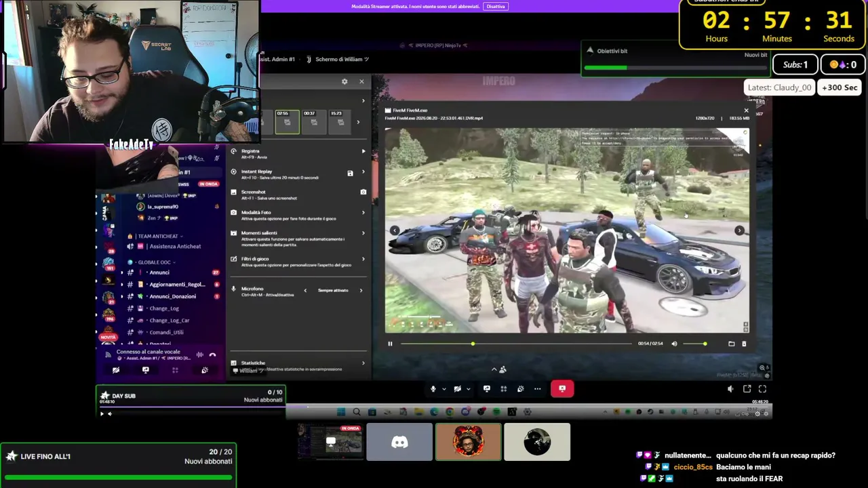The width and height of the screenshot is (868, 488).
Task: Open the Statistiche overlay entry
Action: coord(298,365)
